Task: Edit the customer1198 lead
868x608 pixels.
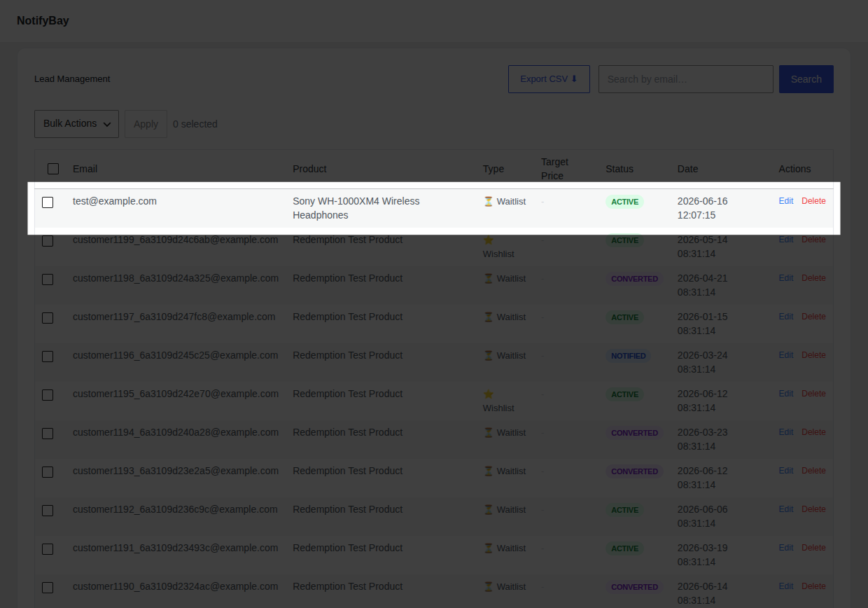Action: pos(786,278)
